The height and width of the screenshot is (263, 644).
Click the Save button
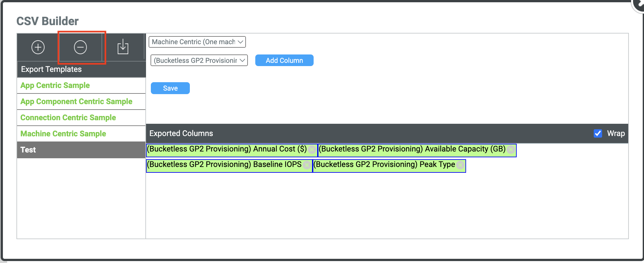tap(170, 88)
